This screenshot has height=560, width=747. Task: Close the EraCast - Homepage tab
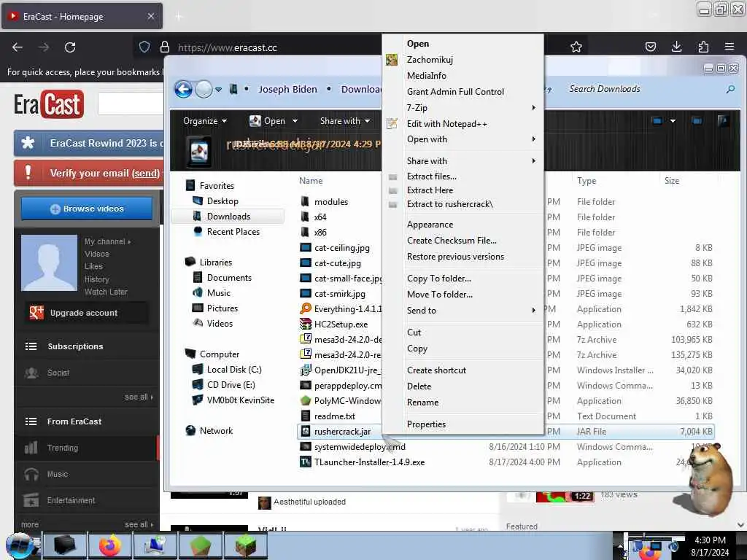(x=150, y=16)
